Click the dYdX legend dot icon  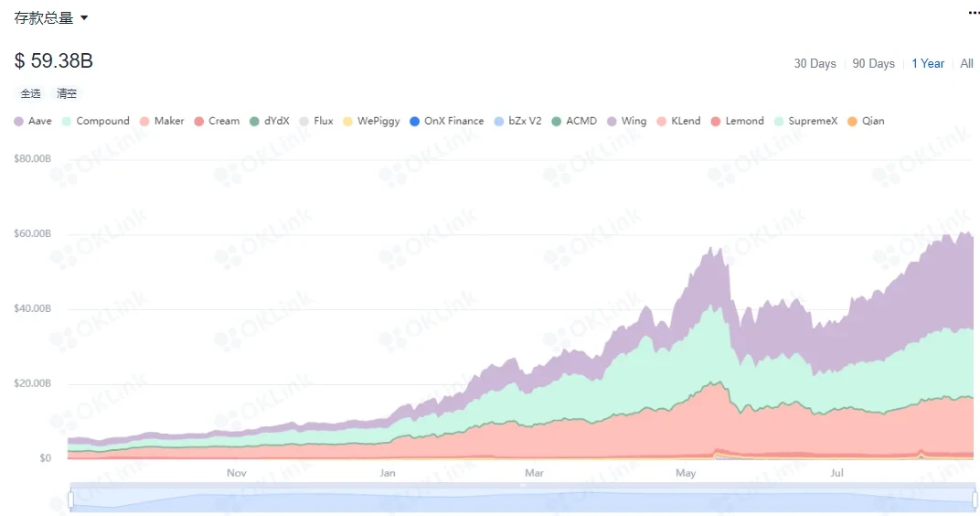coord(255,121)
